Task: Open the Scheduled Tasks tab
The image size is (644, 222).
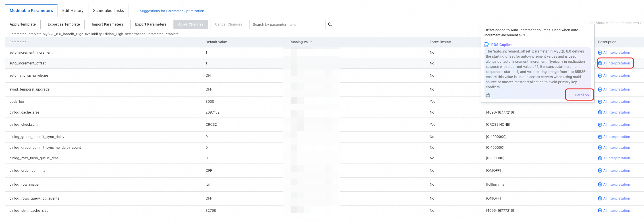Action: pyautogui.click(x=108, y=11)
